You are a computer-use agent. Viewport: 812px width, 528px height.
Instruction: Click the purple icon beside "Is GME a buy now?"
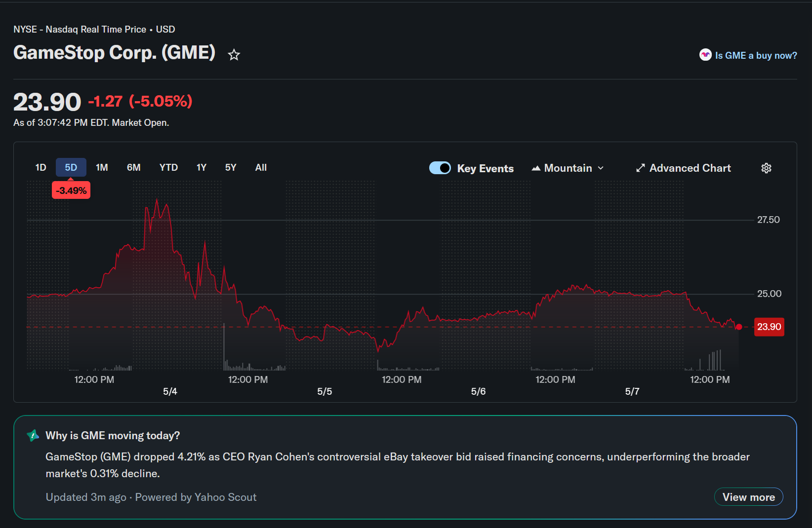point(705,55)
